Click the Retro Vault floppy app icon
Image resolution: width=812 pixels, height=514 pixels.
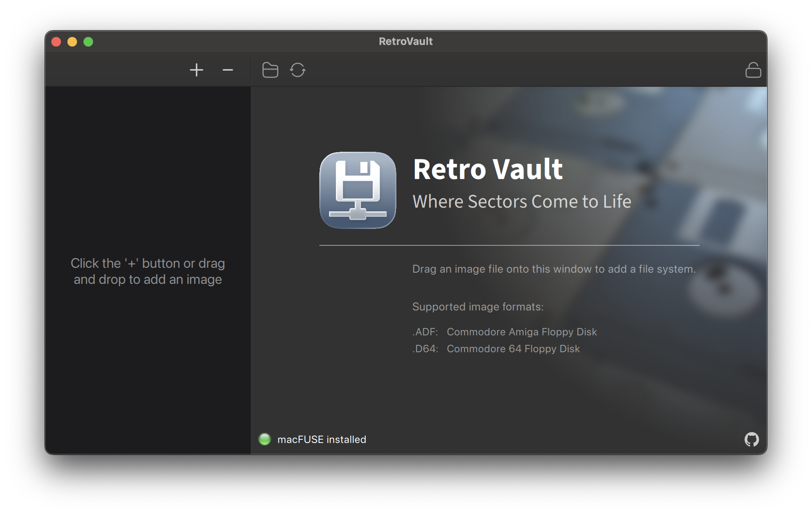pos(357,190)
